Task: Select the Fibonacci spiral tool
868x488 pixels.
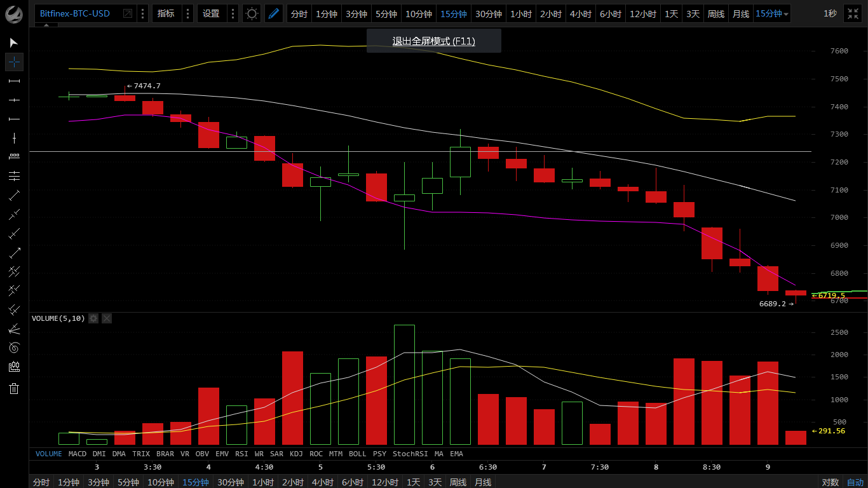Action: (14, 348)
